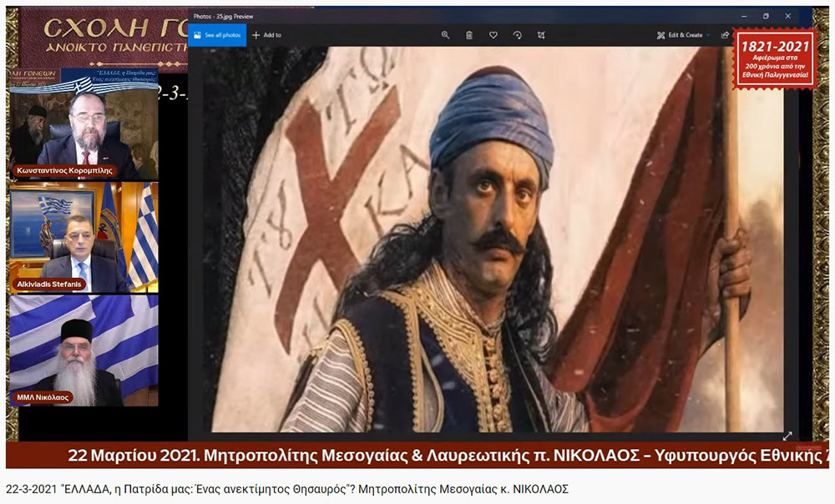Open See all photos in Photos app
Screen dimensions: 835x504
[217, 35]
